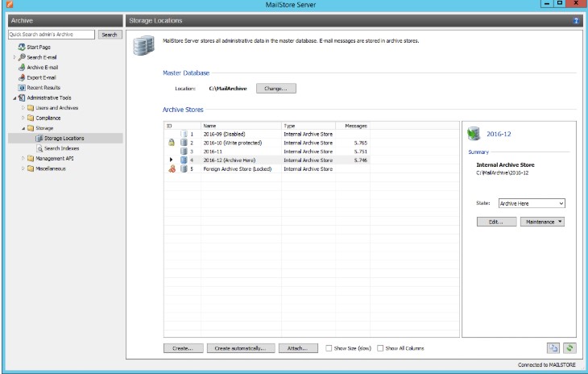Click the Archive E-mail icon
Image resolution: width=588 pixels, height=374 pixels.
pos(22,67)
